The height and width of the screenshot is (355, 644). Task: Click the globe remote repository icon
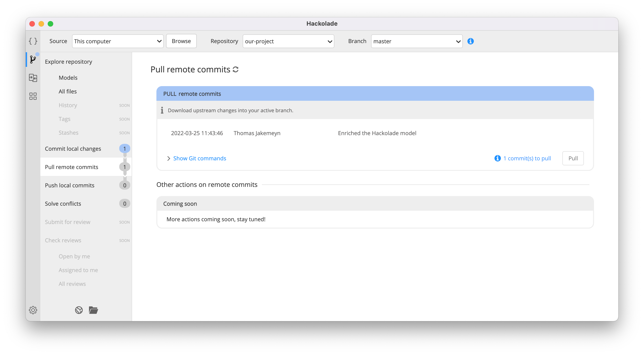coord(79,310)
